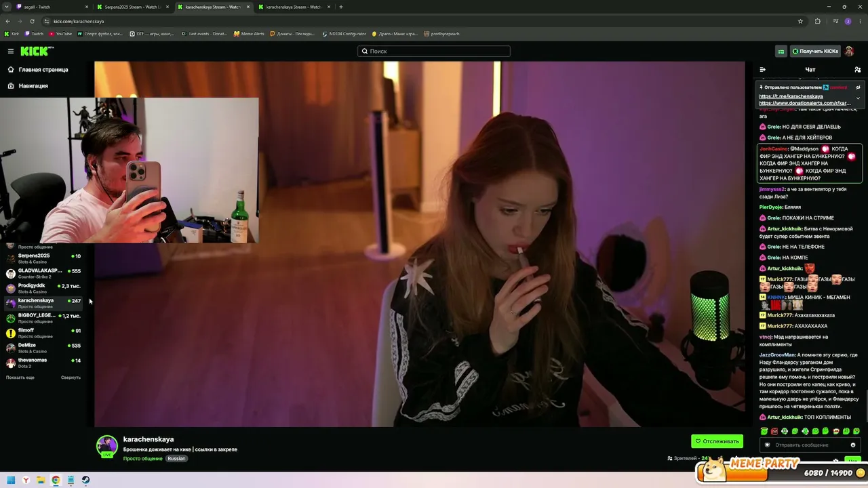Image resolution: width=868 pixels, height=488 pixels.
Task: Bookmark this page with star icon
Action: point(800,21)
